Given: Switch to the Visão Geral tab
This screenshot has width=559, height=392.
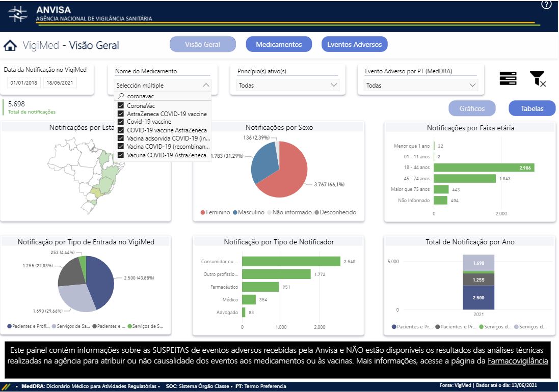Looking at the screenshot, I should 202,44.
